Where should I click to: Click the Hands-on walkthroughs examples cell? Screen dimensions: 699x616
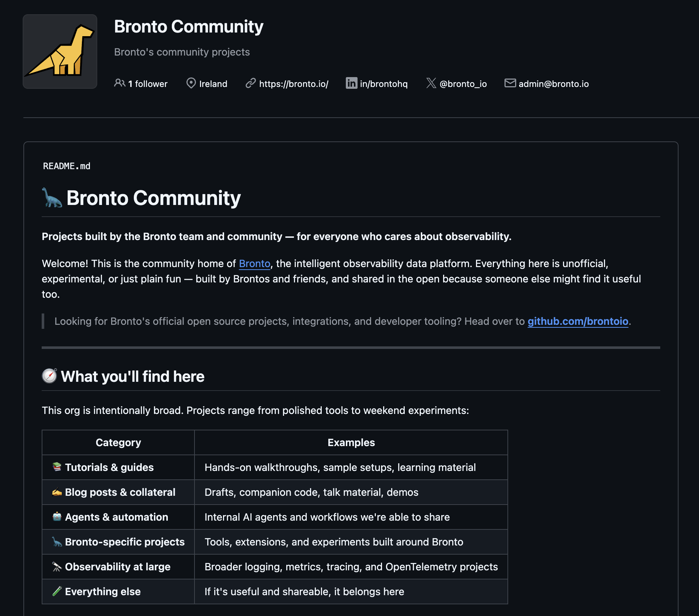pos(351,467)
